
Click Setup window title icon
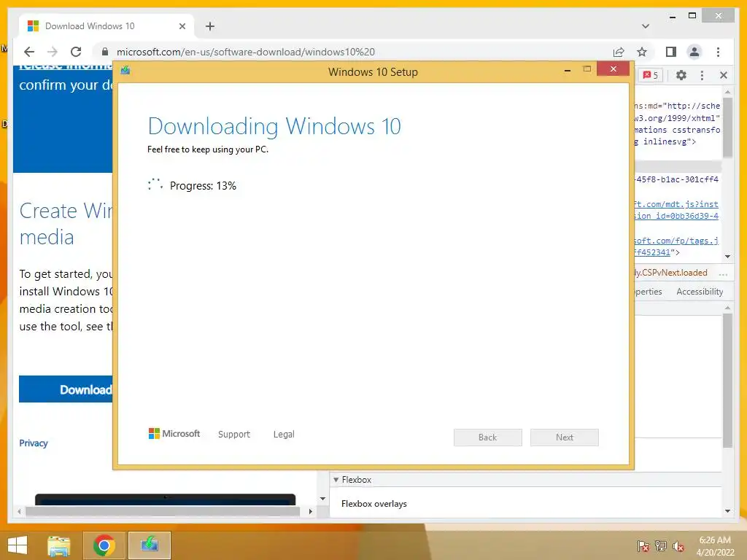125,71
